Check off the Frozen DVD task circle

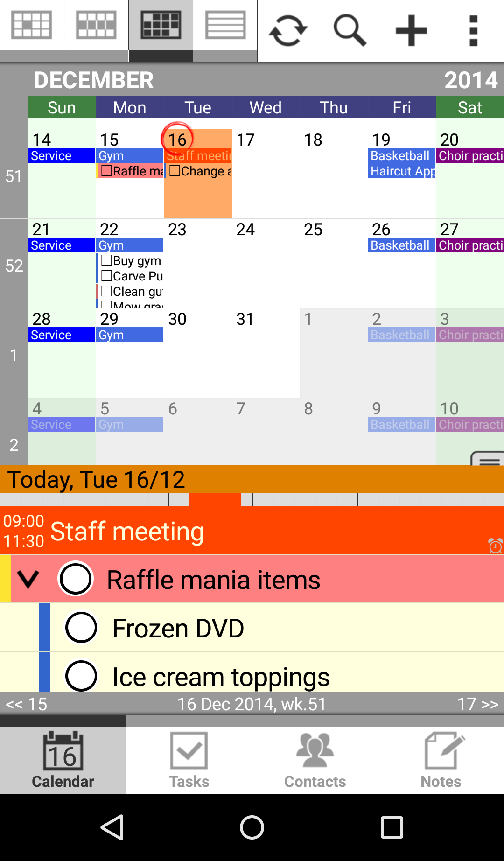pyautogui.click(x=81, y=627)
